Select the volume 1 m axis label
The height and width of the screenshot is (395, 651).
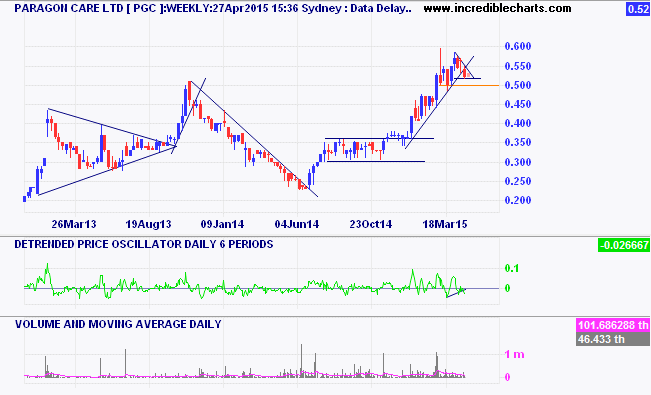click(x=514, y=354)
